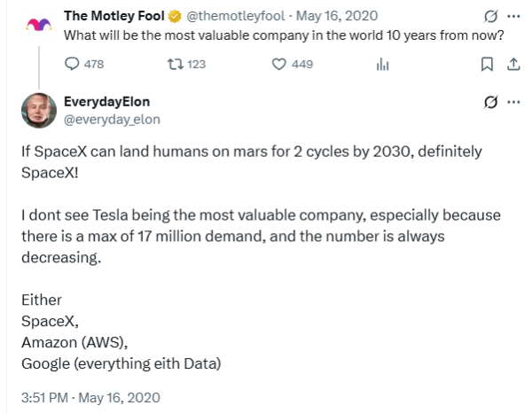Open more options for Motley Fool tweet
This screenshot has width=532, height=413.
click(512, 17)
